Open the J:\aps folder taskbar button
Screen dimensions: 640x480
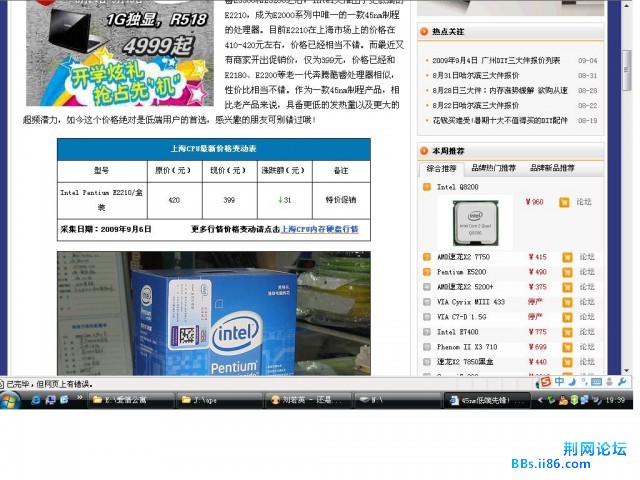coord(218,400)
